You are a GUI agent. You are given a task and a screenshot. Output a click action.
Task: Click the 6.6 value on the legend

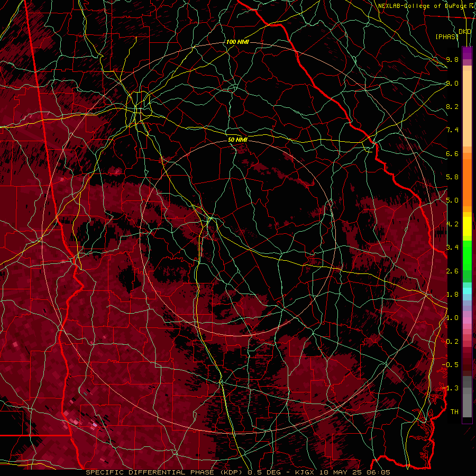click(452, 153)
